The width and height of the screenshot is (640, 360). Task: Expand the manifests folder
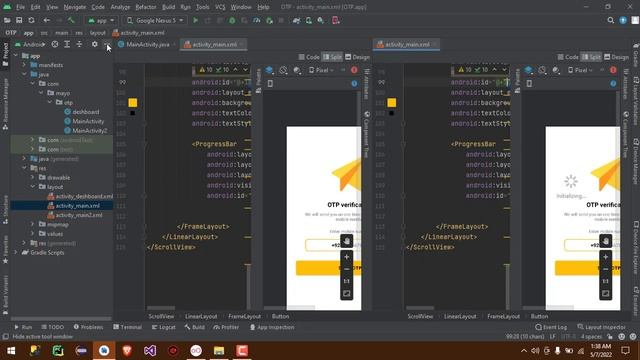24,65
